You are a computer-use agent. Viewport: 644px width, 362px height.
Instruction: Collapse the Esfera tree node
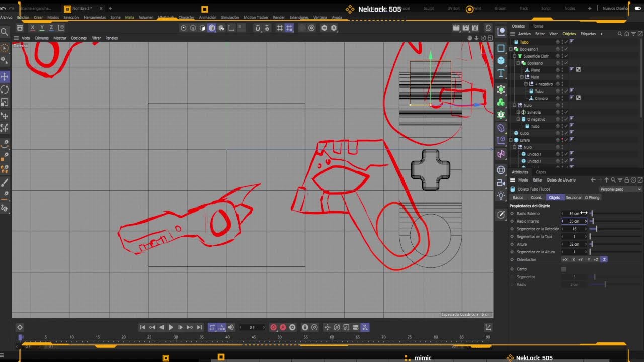[511, 140]
